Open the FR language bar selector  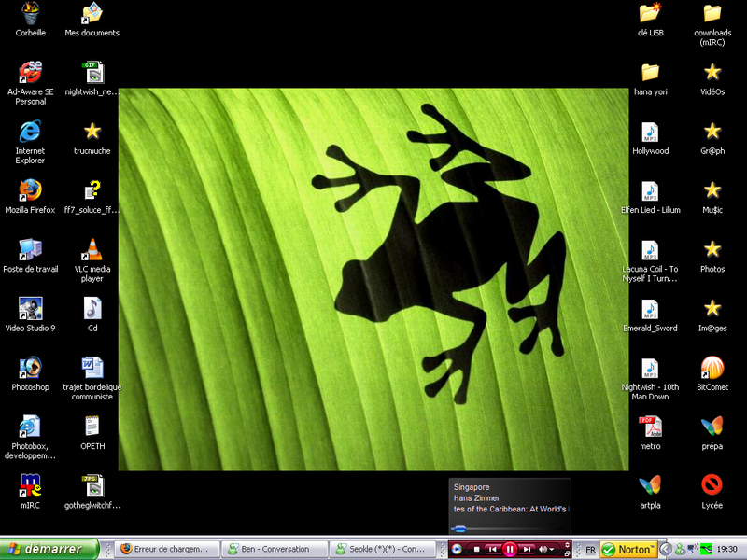pos(590,550)
